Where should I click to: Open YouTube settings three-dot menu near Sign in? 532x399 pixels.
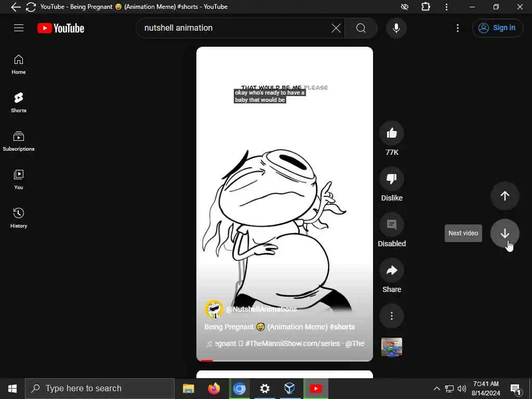458,28
